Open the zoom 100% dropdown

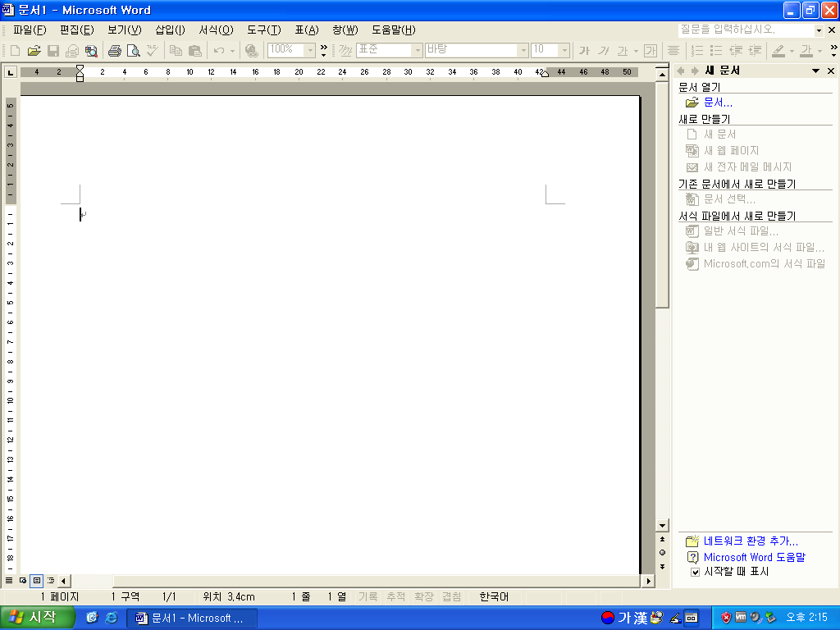310,50
